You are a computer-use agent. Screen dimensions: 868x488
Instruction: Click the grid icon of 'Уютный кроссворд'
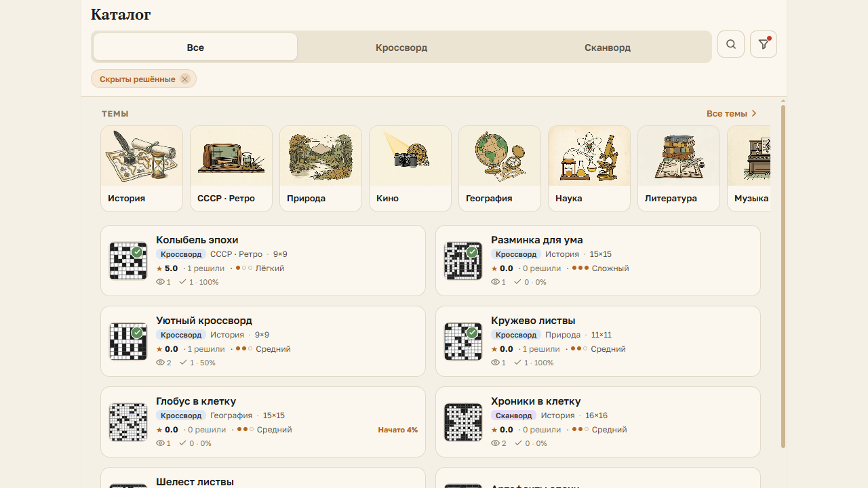pyautogui.click(x=128, y=342)
